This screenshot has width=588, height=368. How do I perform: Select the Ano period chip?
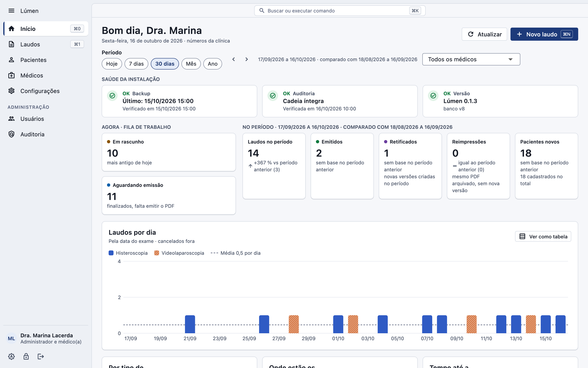[213, 64]
